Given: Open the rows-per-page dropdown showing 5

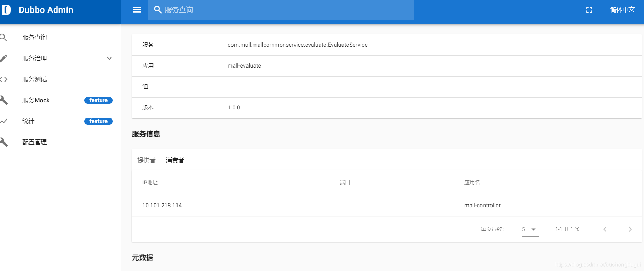Looking at the screenshot, I should [530, 229].
